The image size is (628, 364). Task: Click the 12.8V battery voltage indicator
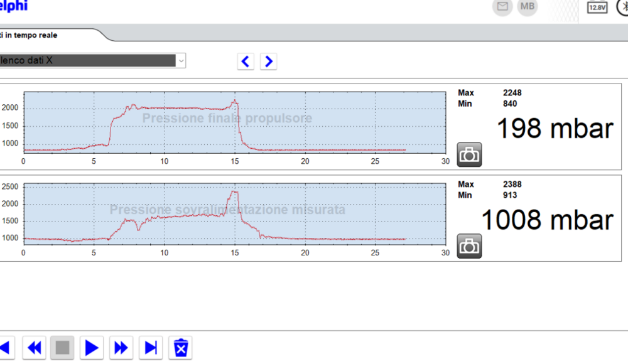pos(597,9)
